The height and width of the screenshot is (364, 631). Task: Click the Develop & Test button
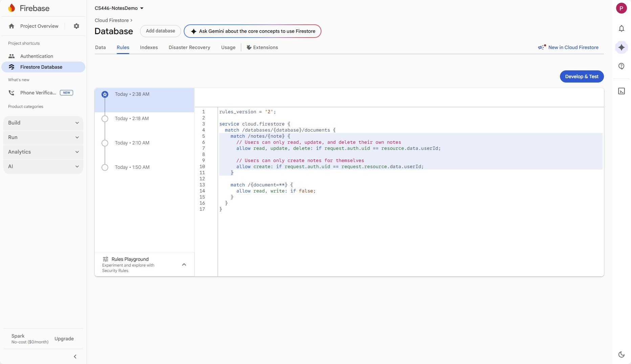point(582,76)
